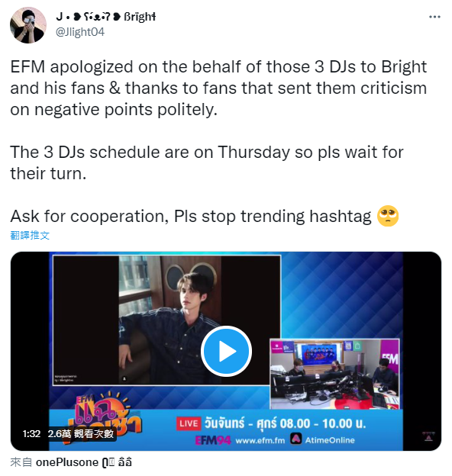Click the tweet text about EFM apology
This screenshot has height=476, width=452.
218,88
